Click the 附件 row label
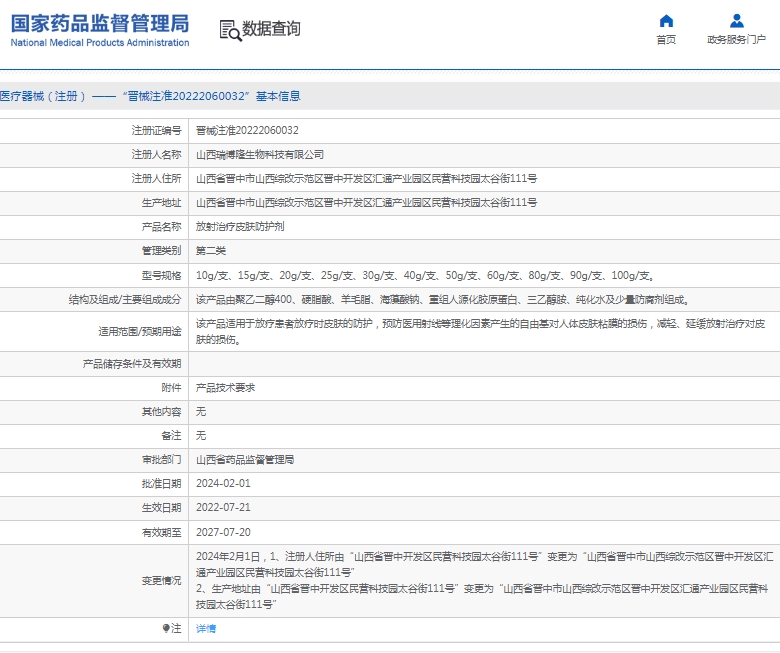Viewport: 780px width, 653px height. (171, 387)
